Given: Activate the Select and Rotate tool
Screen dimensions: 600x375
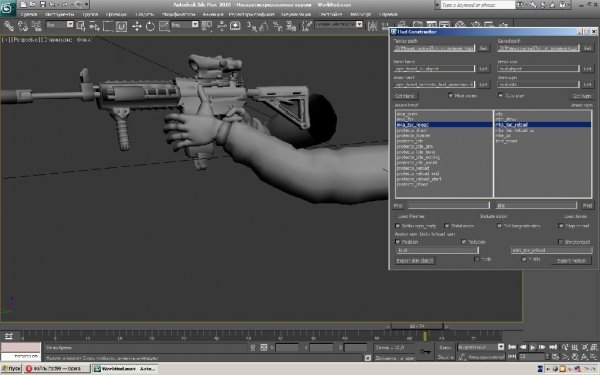Looking at the screenshot, I should pyautogui.click(x=150, y=26).
